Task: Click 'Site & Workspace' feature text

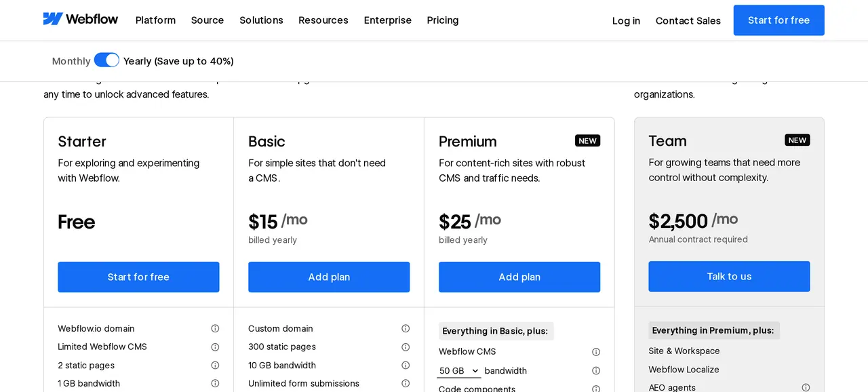Action: (684, 351)
